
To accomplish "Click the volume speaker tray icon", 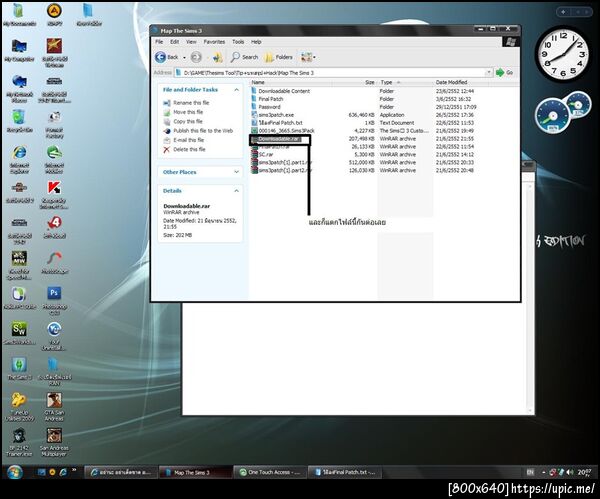I will [x=570, y=472].
